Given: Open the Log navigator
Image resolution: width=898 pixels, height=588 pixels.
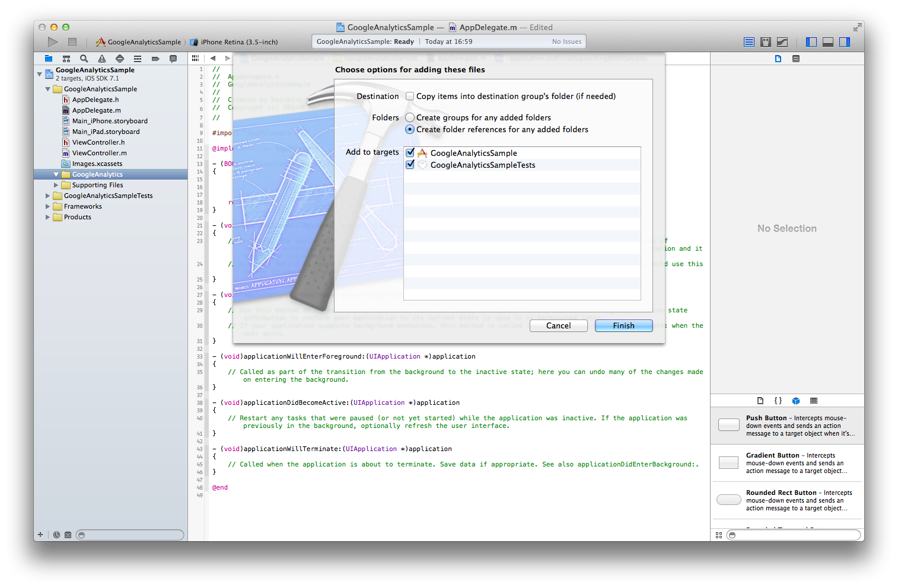Looking at the screenshot, I should (173, 58).
